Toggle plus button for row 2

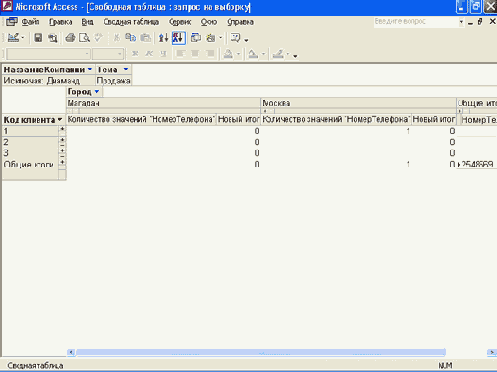[62, 140]
